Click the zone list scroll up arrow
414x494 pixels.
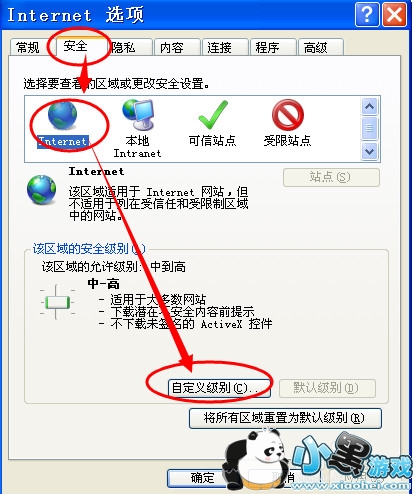pyautogui.click(x=369, y=106)
